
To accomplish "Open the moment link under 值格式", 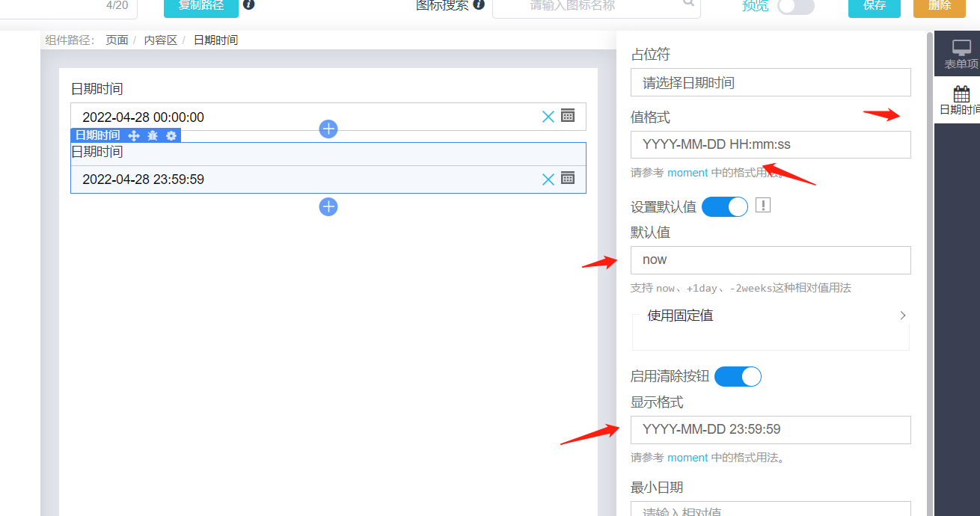I will [687, 173].
